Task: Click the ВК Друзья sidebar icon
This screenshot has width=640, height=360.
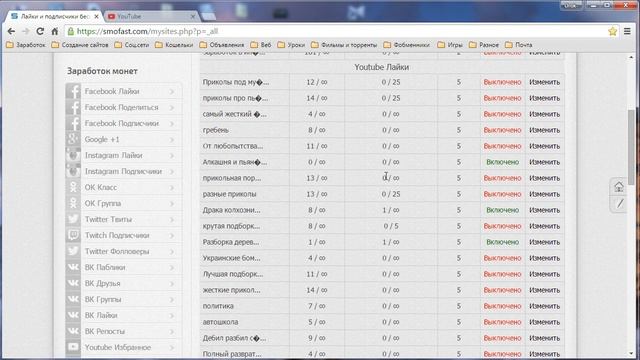Action: (x=73, y=283)
